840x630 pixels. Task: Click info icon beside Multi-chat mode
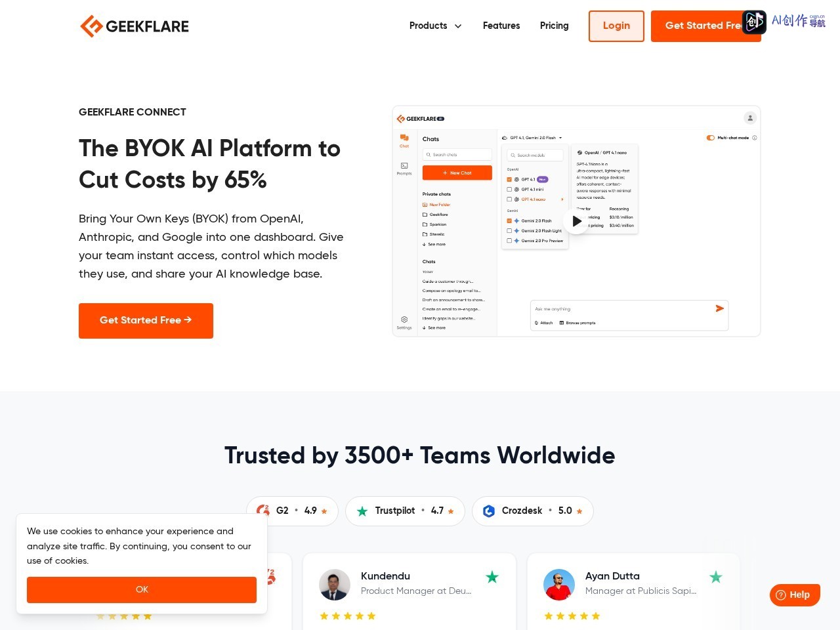tap(755, 138)
